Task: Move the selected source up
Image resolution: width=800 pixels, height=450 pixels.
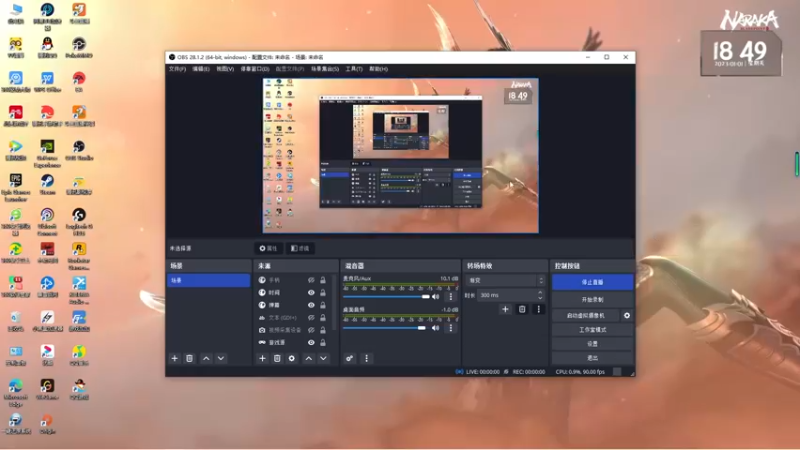Action: coord(309,358)
